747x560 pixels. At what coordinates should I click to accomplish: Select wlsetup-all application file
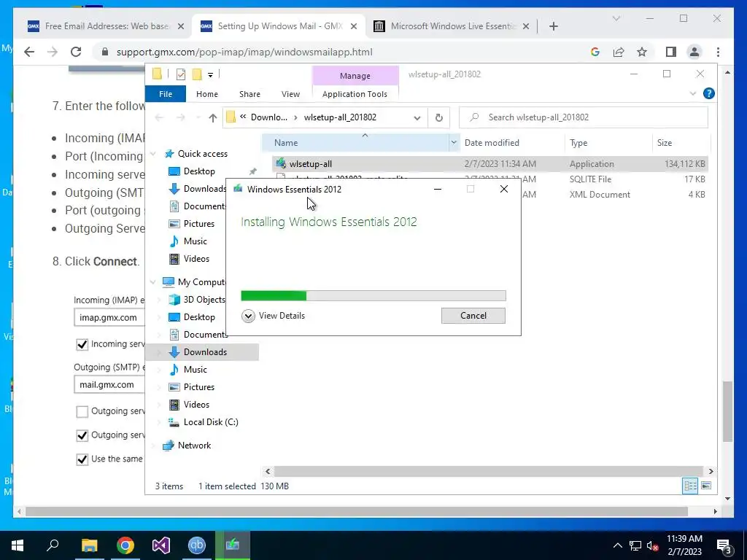tap(491, 164)
